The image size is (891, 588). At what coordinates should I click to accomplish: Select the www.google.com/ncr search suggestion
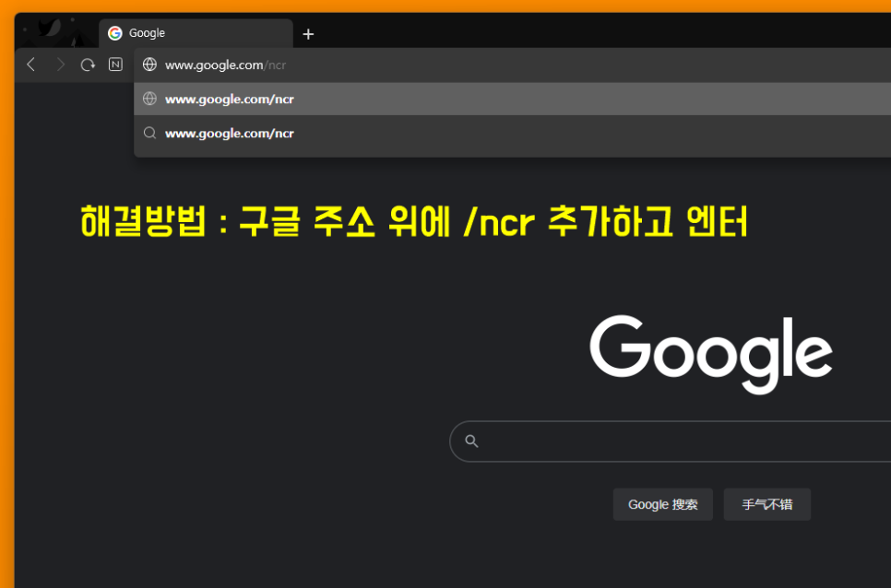513,134
